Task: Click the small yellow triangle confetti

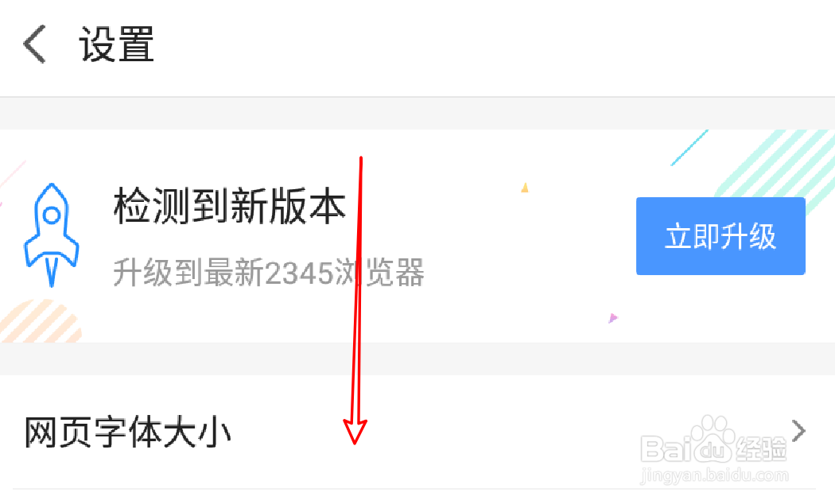Action: tap(525, 188)
